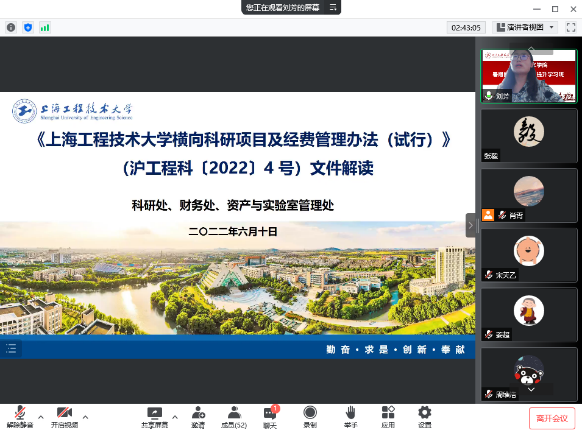This screenshot has height=433, width=582.
Task: Open the 成员(52) members list
Action: [234, 417]
